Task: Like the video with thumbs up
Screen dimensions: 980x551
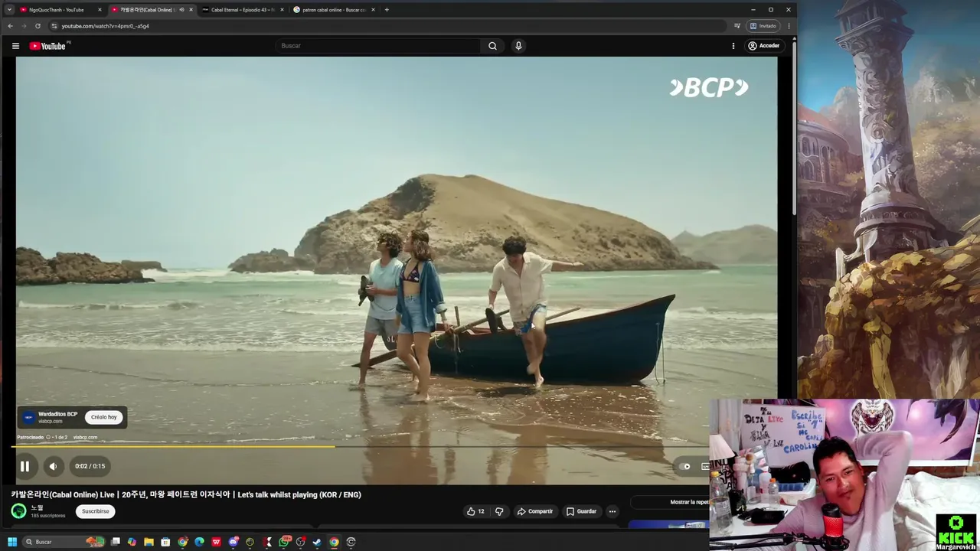Action: (x=475, y=511)
